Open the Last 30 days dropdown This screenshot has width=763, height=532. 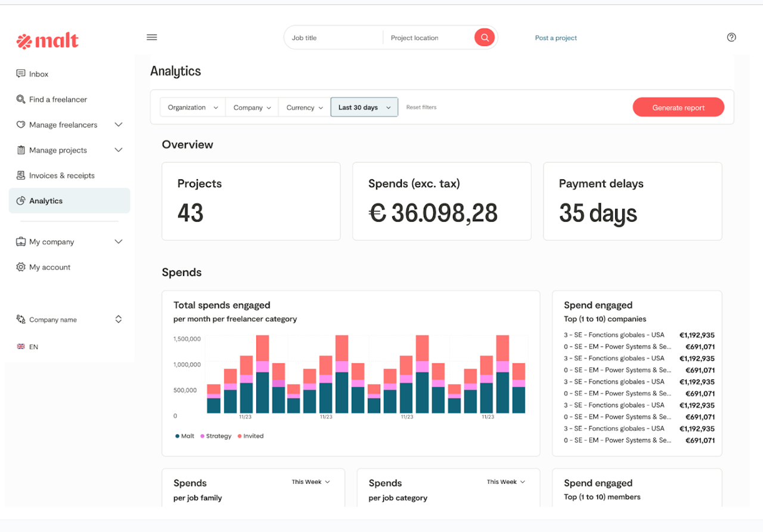click(x=364, y=108)
